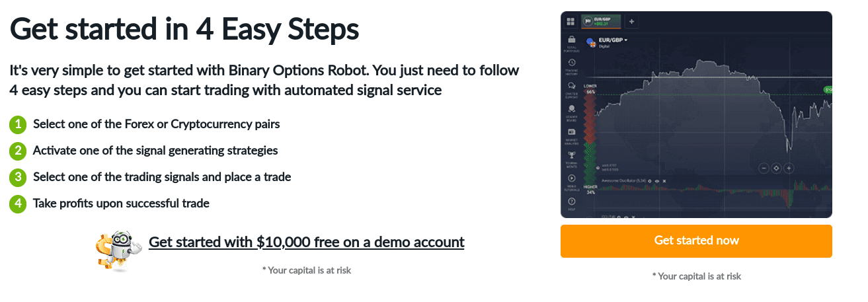Open the four-square grid layout icon
This screenshot has width=868, height=302.
(x=571, y=21)
